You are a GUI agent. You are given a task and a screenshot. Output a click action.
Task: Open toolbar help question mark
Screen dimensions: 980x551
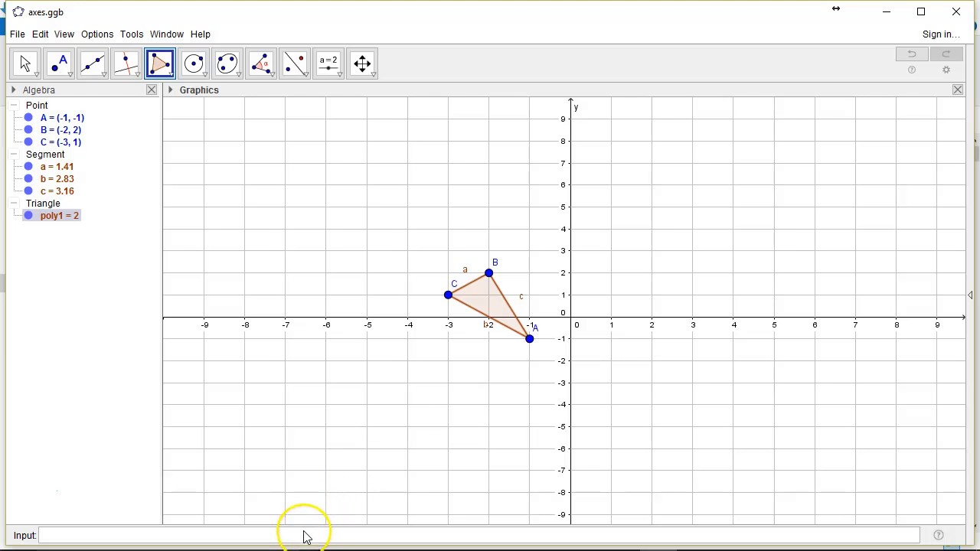[x=912, y=70]
